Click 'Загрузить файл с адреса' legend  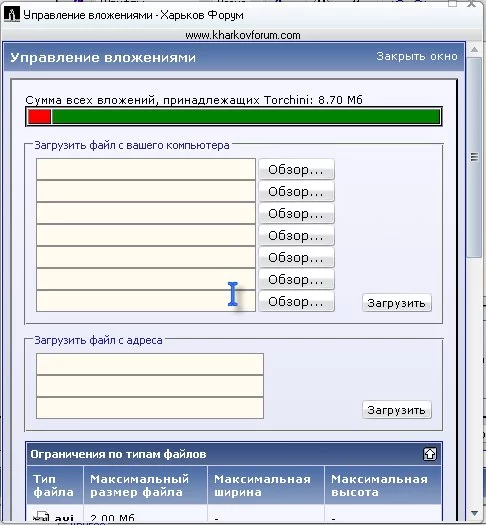98,340
